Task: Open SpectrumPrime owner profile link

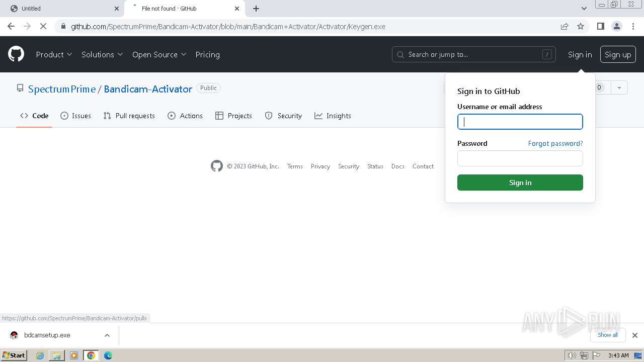Action: [x=62, y=89]
